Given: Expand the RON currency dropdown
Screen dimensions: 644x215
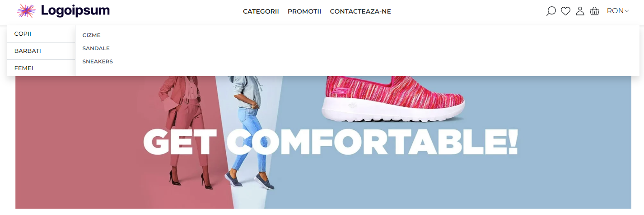Looking at the screenshot, I should click(618, 11).
